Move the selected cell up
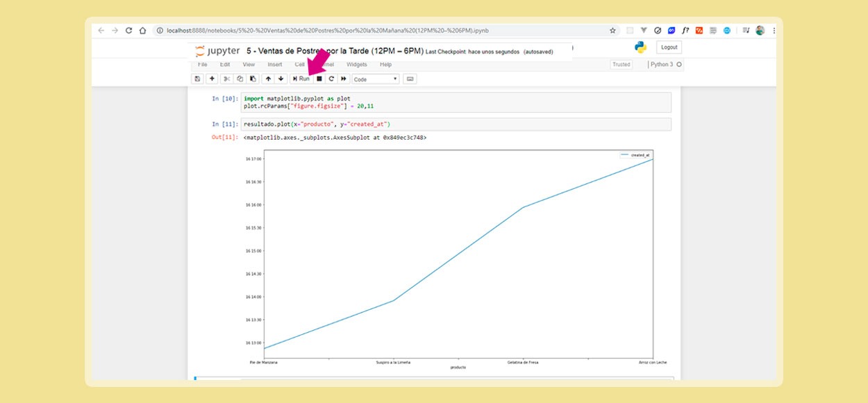868x403 pixels. click(x=268, y=79)
